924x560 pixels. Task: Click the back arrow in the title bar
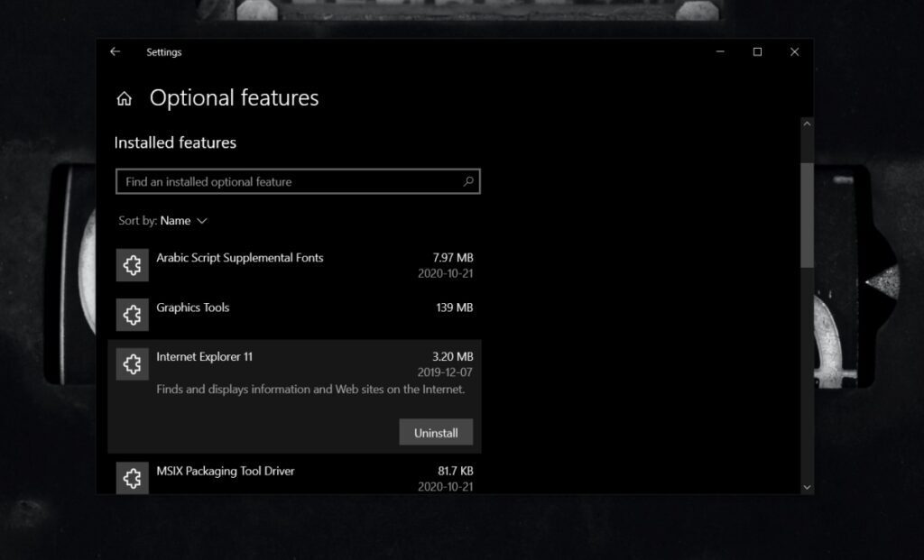click(x=115, y=51)
